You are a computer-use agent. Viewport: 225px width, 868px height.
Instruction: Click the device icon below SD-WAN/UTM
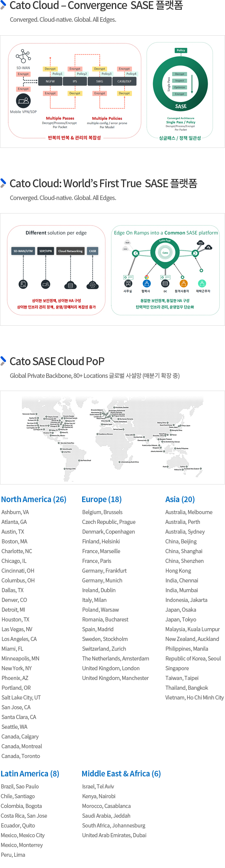[x=23, y=284]
